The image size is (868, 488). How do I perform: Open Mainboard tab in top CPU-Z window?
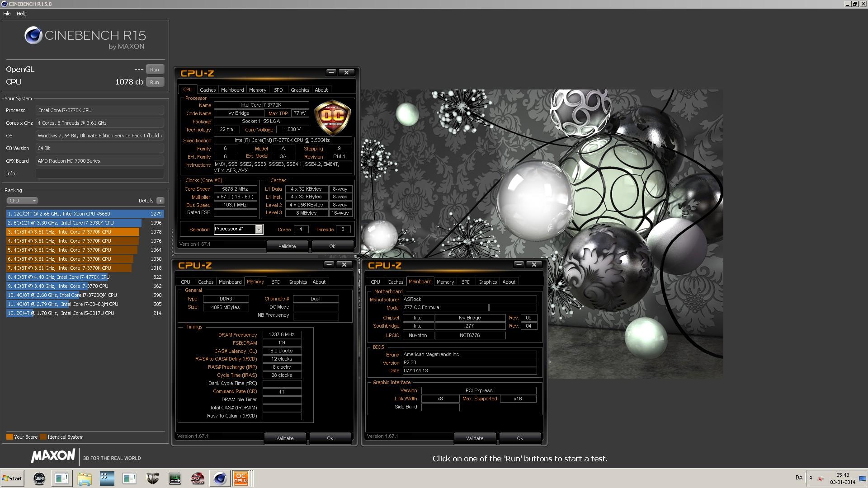[x=232, y=90]
